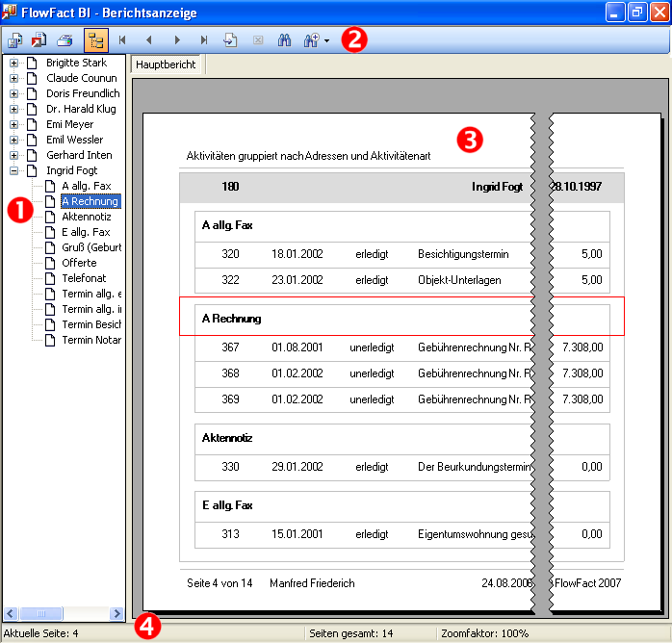The width and height of the screenshot is (672, 643).
Task: Select the Offerte tree entry
Action: (79, 263)
